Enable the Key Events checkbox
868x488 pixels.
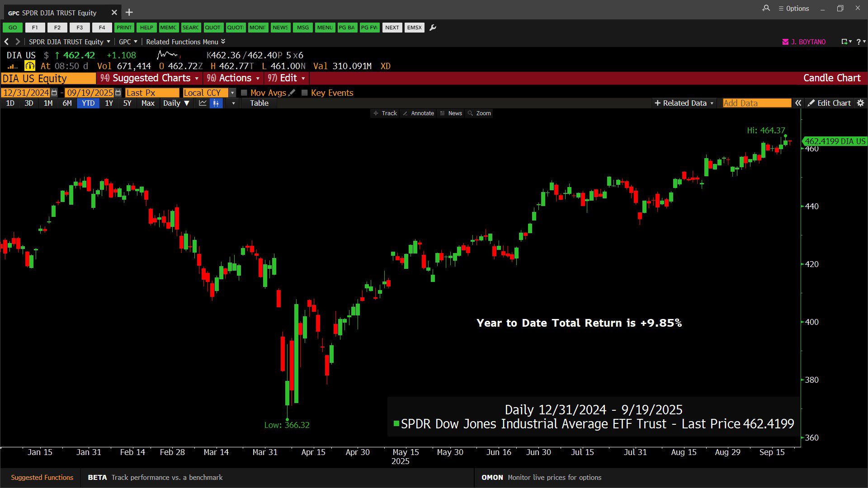coord(305,93)
